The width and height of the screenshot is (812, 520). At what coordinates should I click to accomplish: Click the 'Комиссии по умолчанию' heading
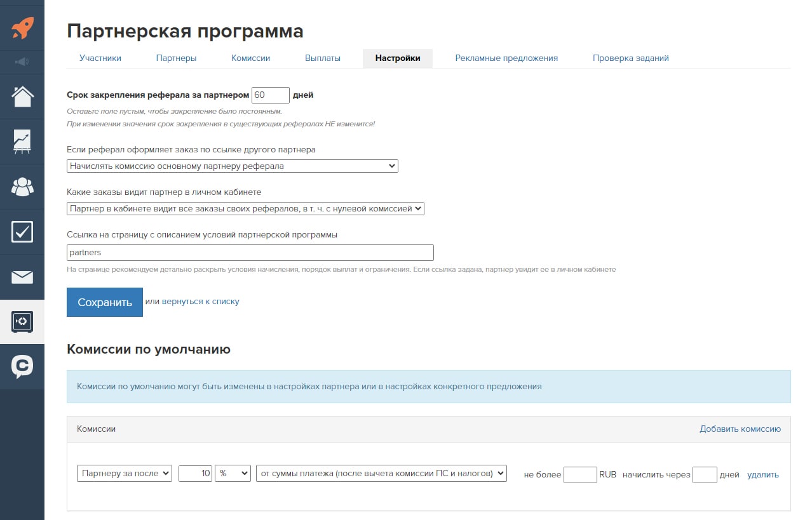pyautogui.click(x=149, y=349)
